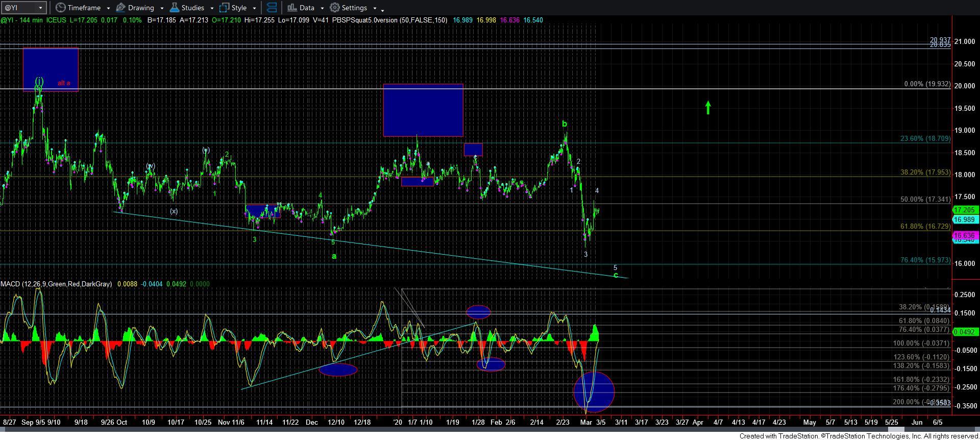Open the Studies flask button
The height and width of the screenshot is (440, 980).
click(187, 8)
